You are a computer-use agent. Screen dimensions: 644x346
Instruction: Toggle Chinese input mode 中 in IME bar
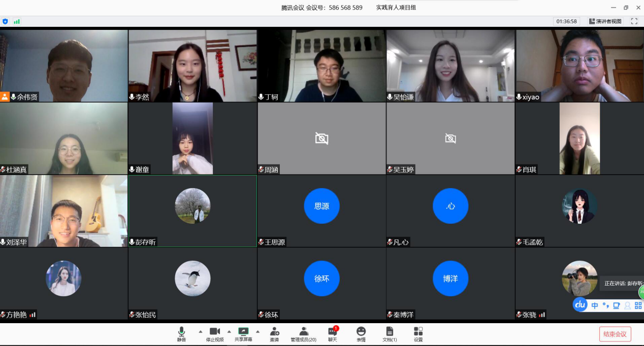pos(594,305)
